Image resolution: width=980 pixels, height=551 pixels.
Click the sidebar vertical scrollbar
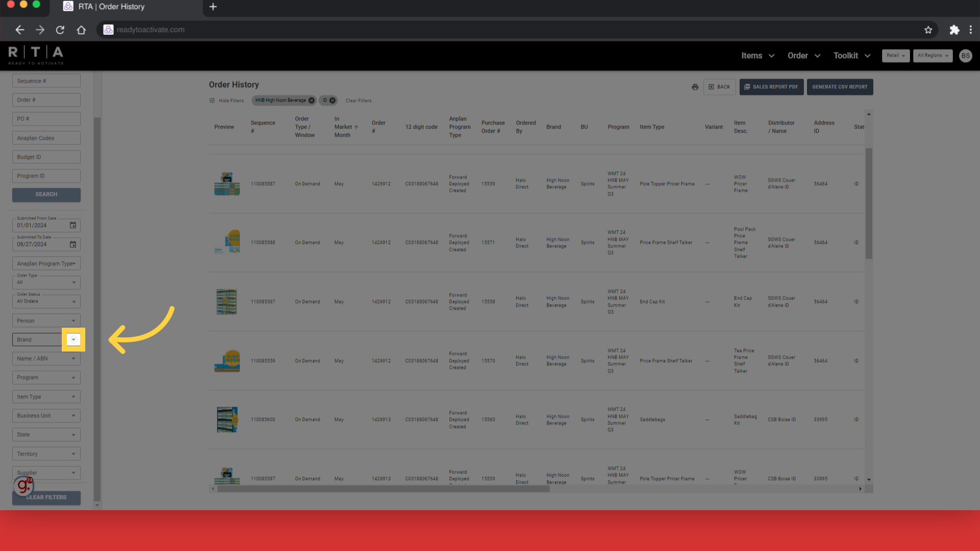[97, 310]
